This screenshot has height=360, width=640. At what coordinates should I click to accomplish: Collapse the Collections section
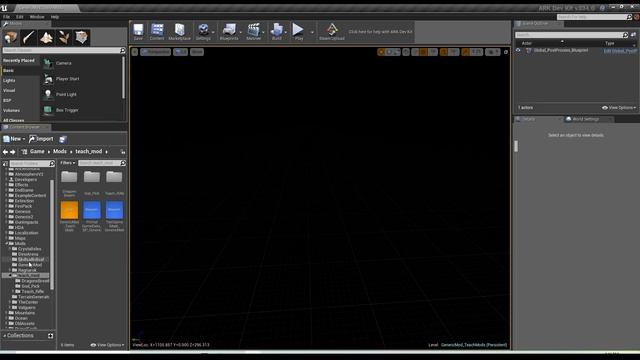[5, 336]
